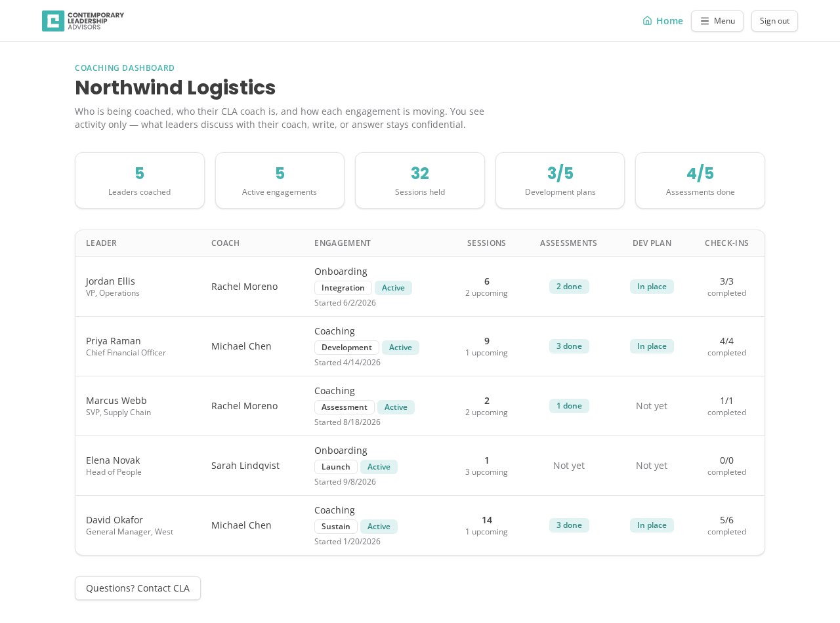The height and width of the screenshot is (623, 840).
Task: Click Not yet dev plan for Marcus Webb
Action: pos(652,406)
